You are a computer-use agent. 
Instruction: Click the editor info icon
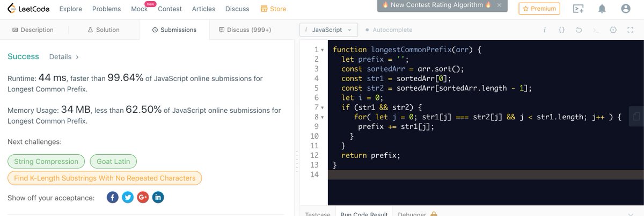click(545, 30)
